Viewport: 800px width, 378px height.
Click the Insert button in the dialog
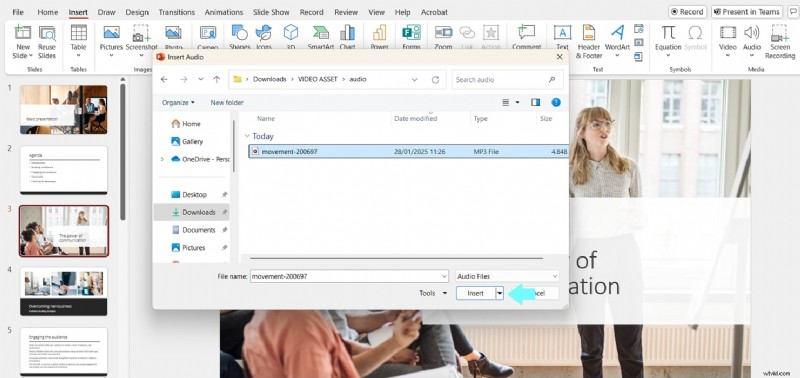(476, 293)
